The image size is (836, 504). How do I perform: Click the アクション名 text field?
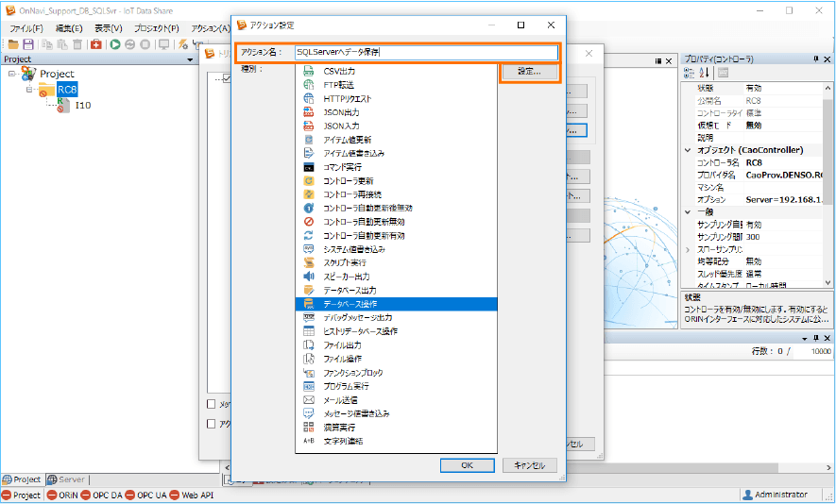(x=425, y=53)
